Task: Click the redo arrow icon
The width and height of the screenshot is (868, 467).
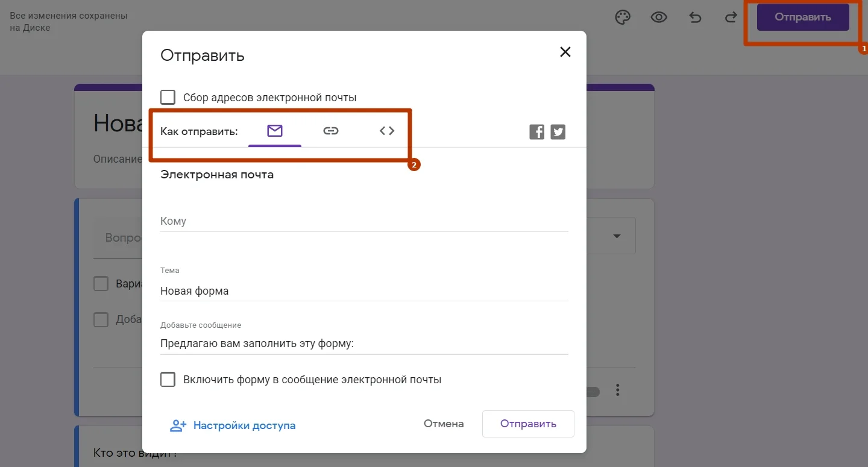Action: [731, 17]
